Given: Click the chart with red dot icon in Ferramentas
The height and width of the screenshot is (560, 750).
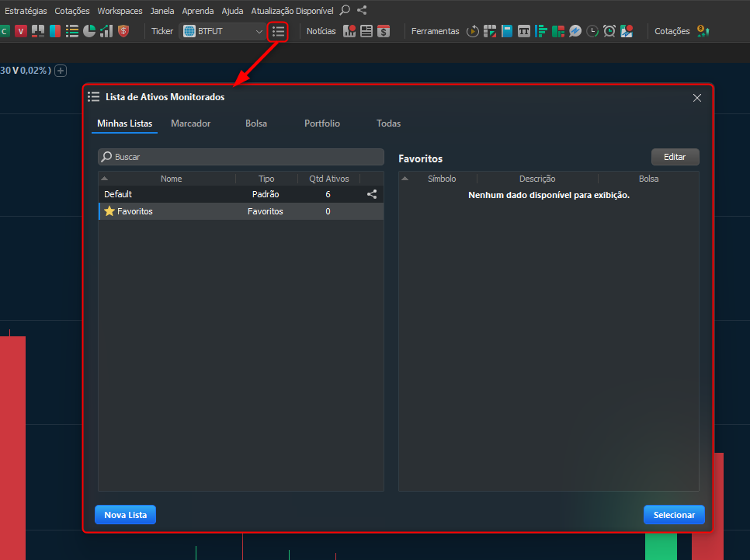Looking at the screenshot, I should pyautogui.click(x=627, y=32).
